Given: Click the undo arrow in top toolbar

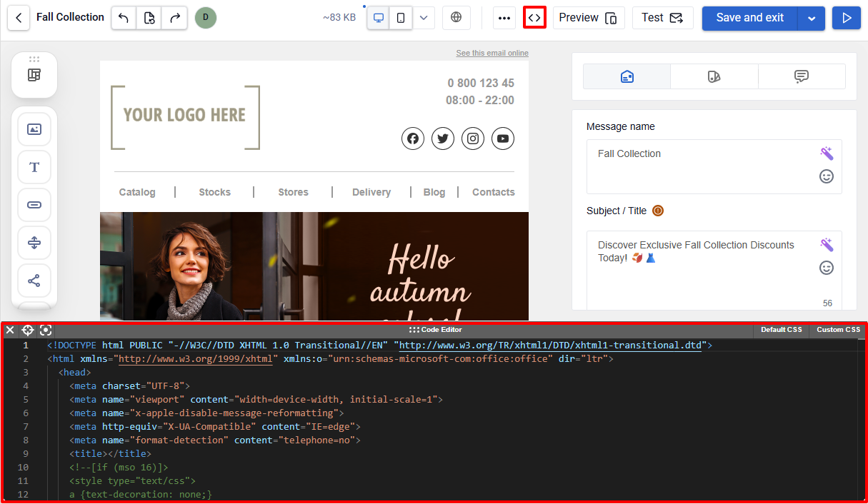Looking at the screenshot, I should click(124, 18).
